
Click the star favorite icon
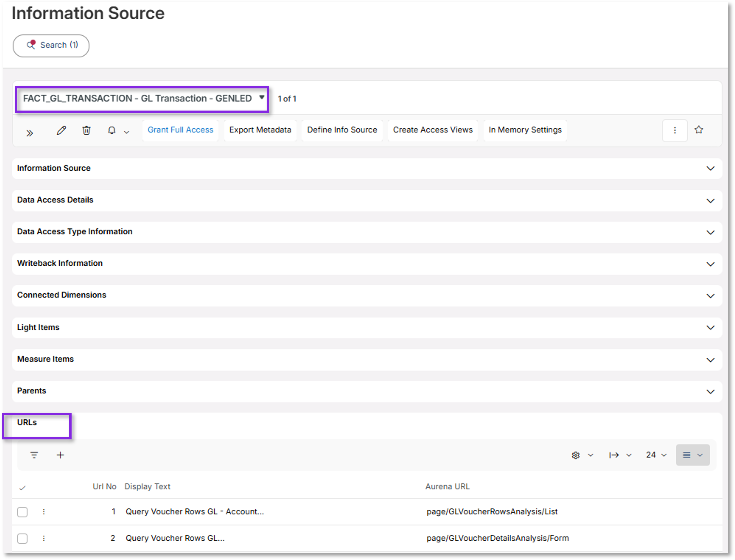(699, 130)
